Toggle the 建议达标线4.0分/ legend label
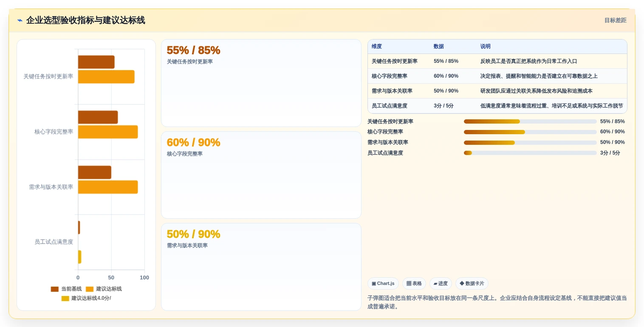The height and width of the screenshot is (327, 644). tap(91, 298)
